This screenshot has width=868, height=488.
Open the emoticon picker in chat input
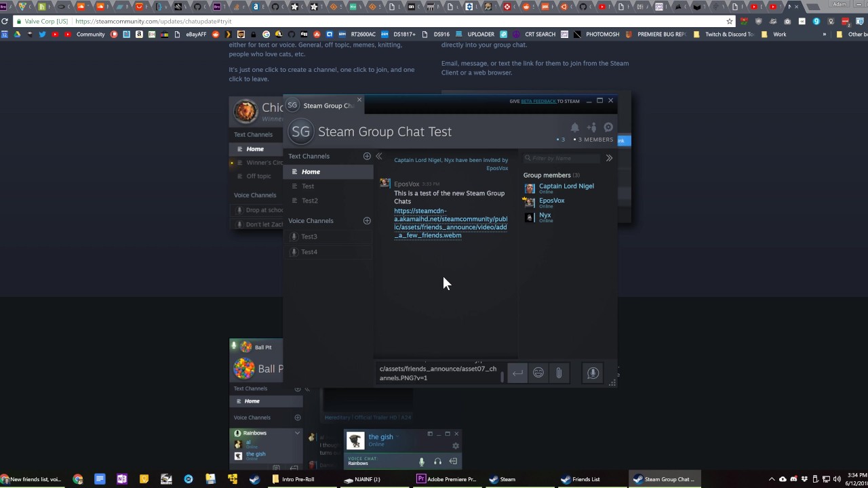538,373
